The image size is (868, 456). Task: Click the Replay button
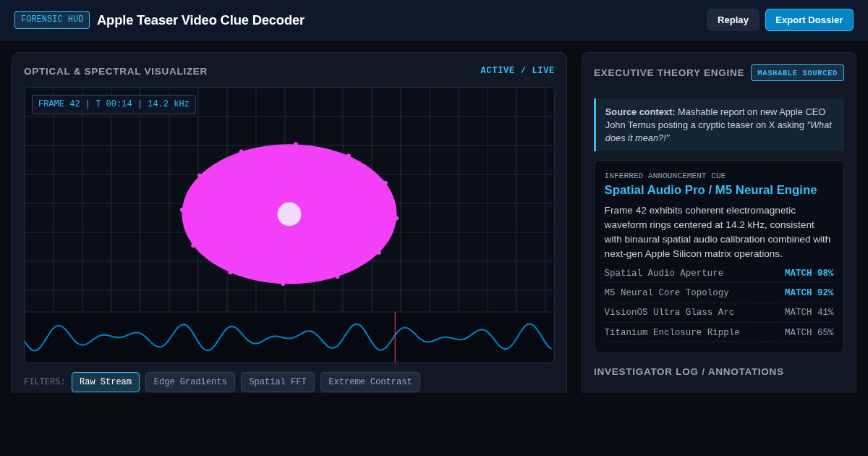coord(733,20)
